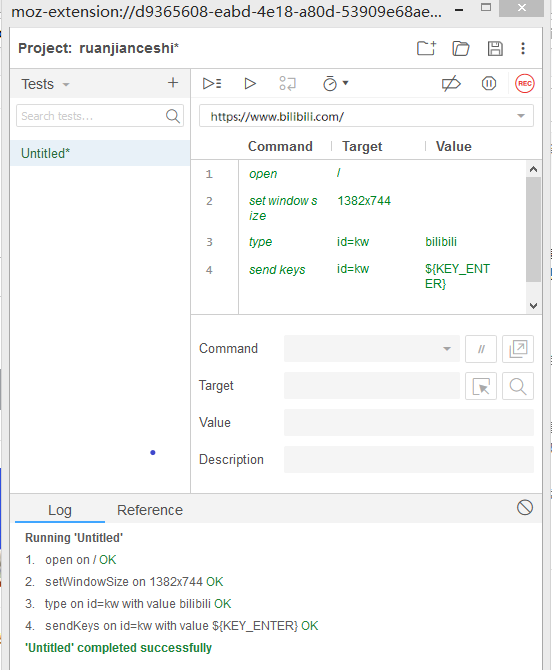Select the 'set window size' command row
The height and width of the screenshot is (670, 552).
click(x=359, y=208)
